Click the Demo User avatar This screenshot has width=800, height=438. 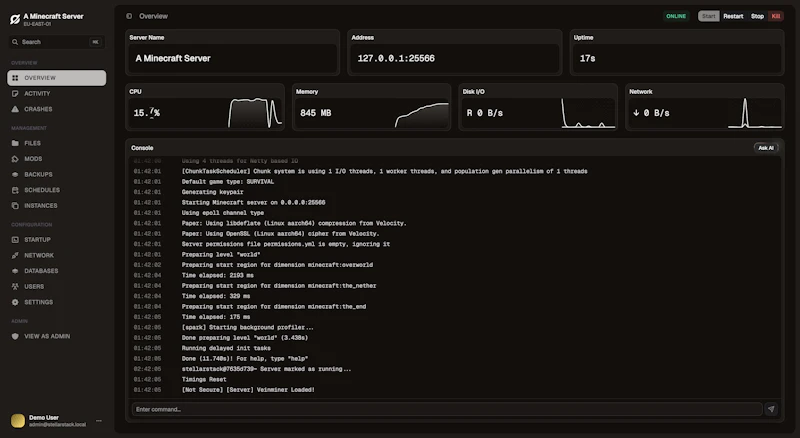(18, 421)
